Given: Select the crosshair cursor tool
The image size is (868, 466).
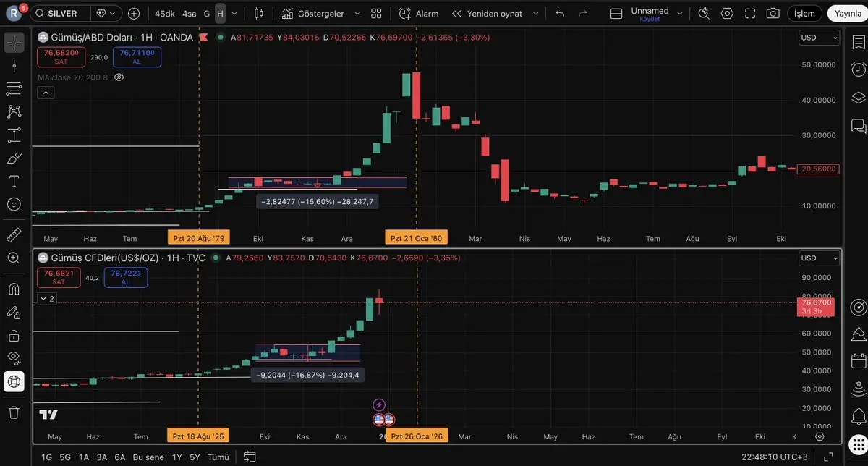Looking at the screenshot, I should point(14,42).
